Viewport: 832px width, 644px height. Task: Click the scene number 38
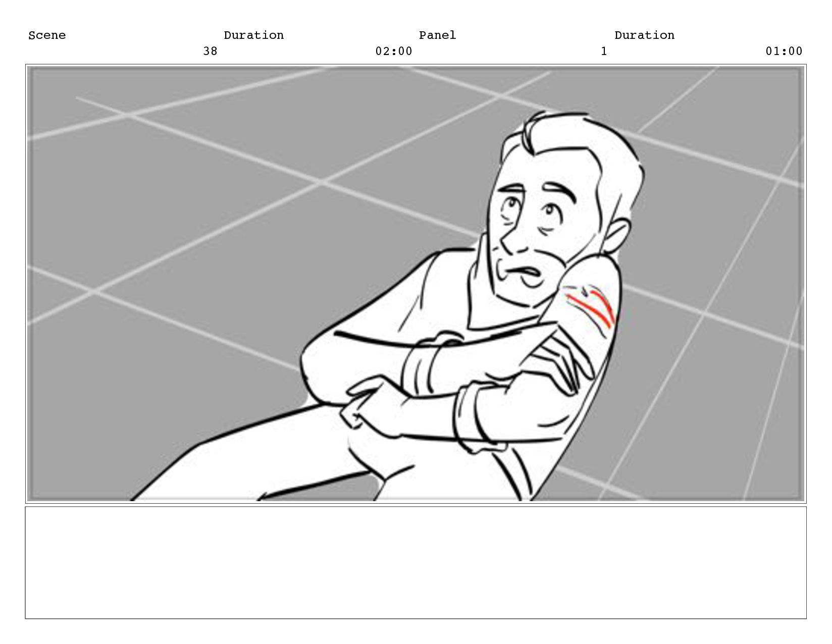210,51
